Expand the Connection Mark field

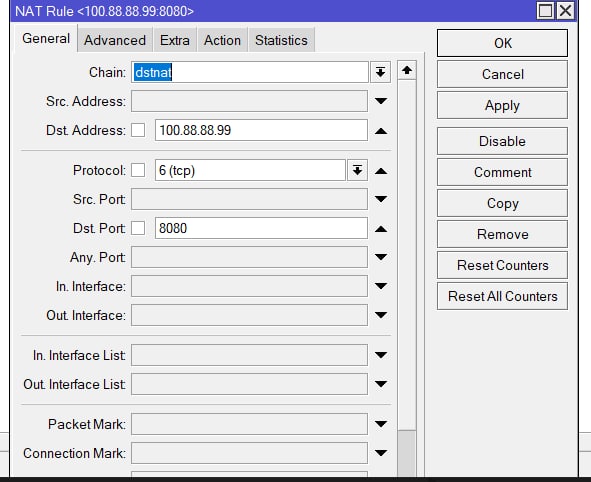pos(381,453)
